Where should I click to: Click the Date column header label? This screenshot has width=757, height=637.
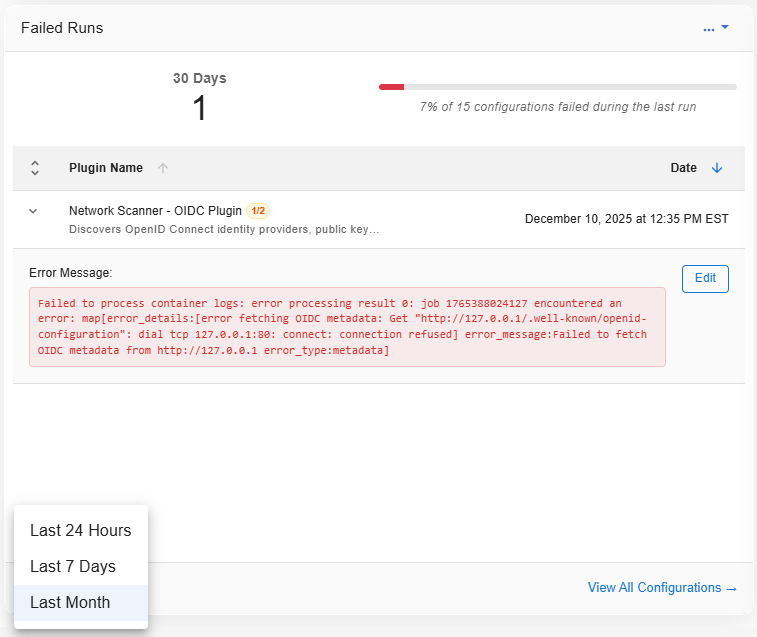pyautogui.click(x=683, y=168)
